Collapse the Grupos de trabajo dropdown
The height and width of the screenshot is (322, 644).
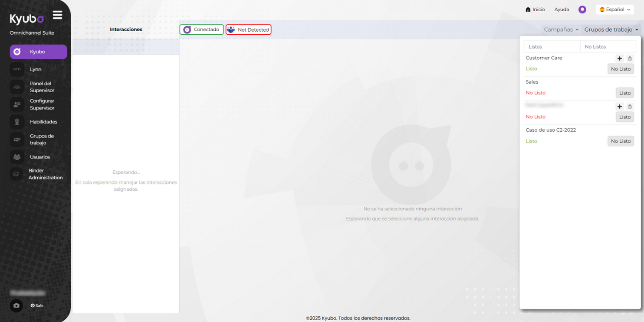pyautogui.click(x=611, y=29)
